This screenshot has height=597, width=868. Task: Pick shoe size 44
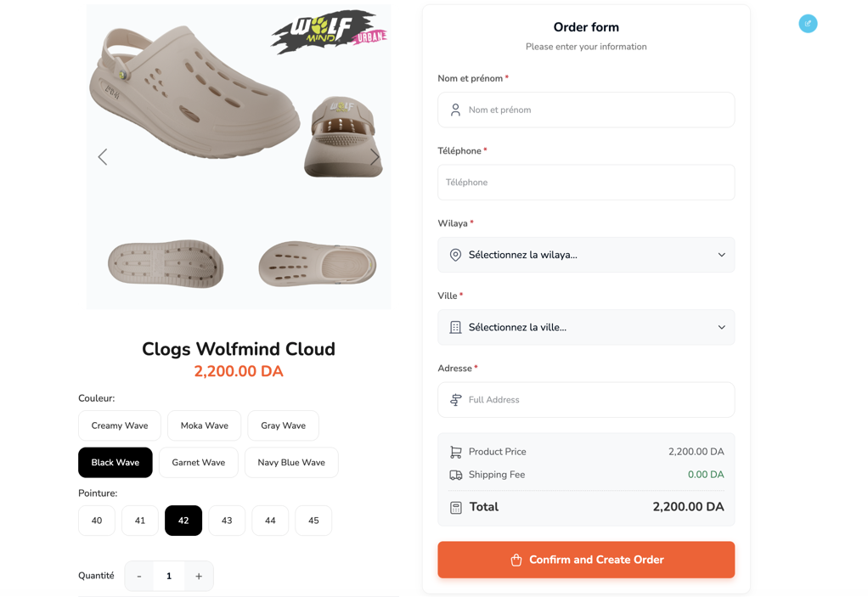270,521
